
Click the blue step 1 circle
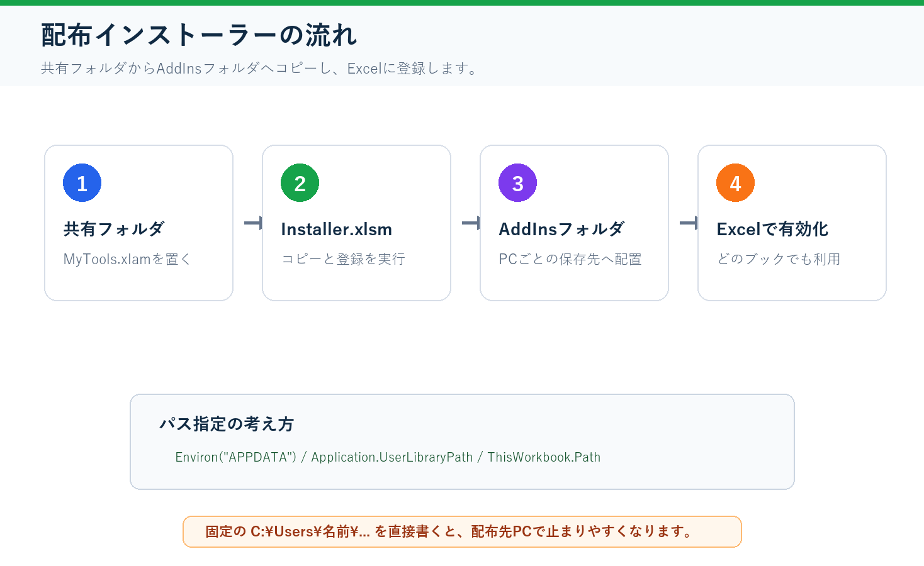pos(82,183)
